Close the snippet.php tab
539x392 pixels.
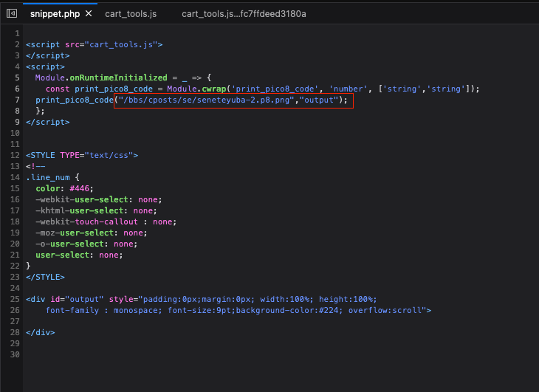[89, 13]
